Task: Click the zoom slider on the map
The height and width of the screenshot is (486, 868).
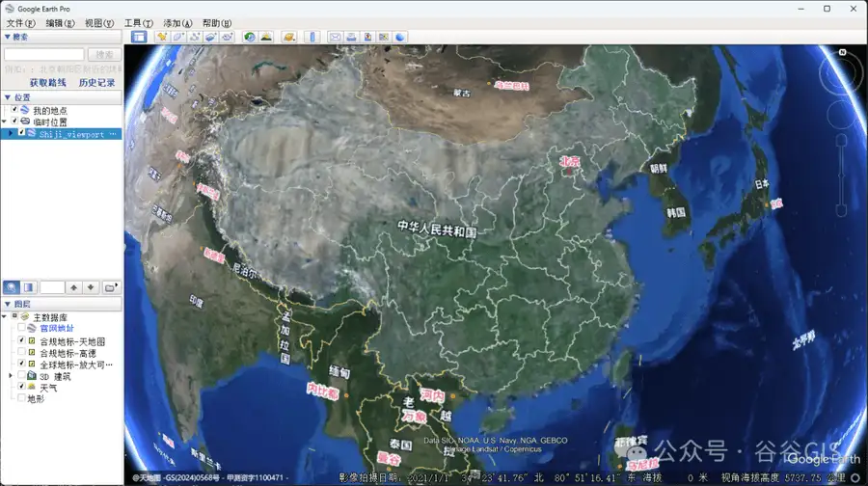Action: point(841,176)
